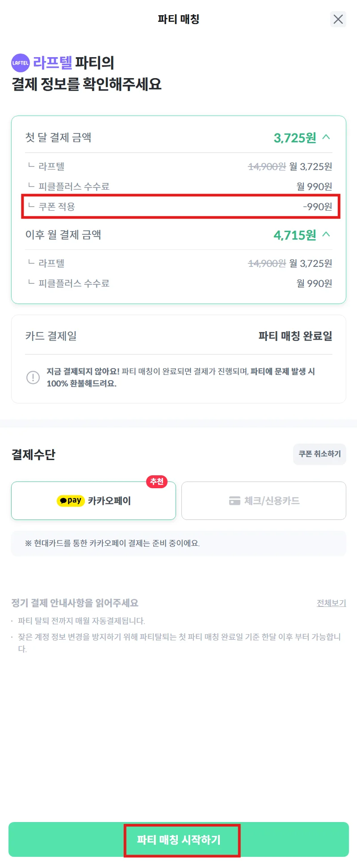The width and height of the screenshot is (357, 868).
Task: Click the purple LAFTEL logo icon
Action: click(20, 63)
